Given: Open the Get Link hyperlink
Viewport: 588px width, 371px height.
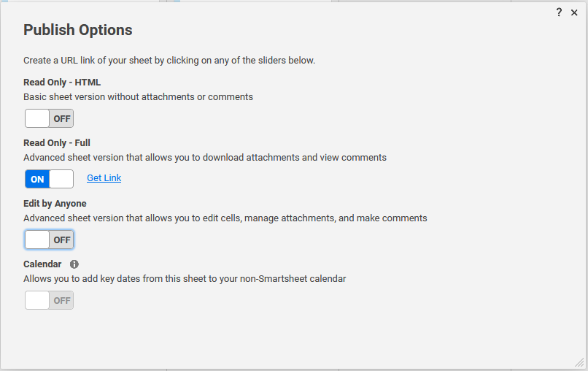Looking at the screenshot, I should [104, 178].
